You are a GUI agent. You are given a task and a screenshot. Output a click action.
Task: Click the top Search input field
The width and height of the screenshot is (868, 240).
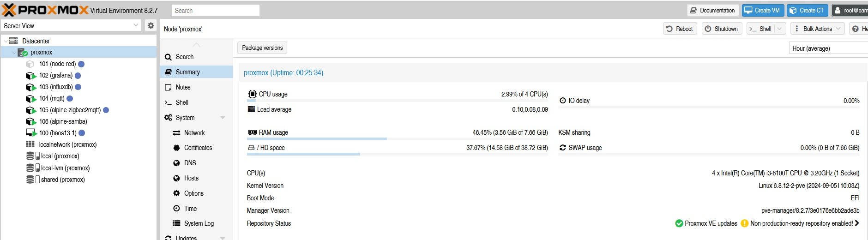point(215,11)
